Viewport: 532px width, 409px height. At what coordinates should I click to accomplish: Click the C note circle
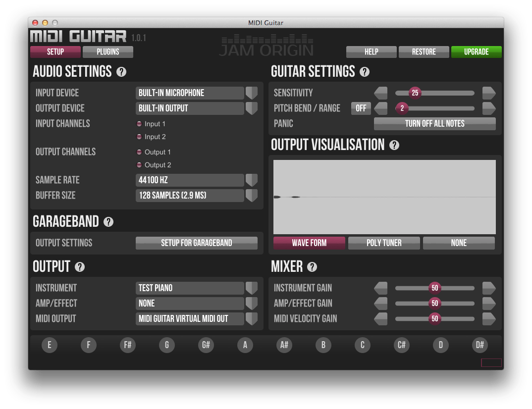pos(363,345)
